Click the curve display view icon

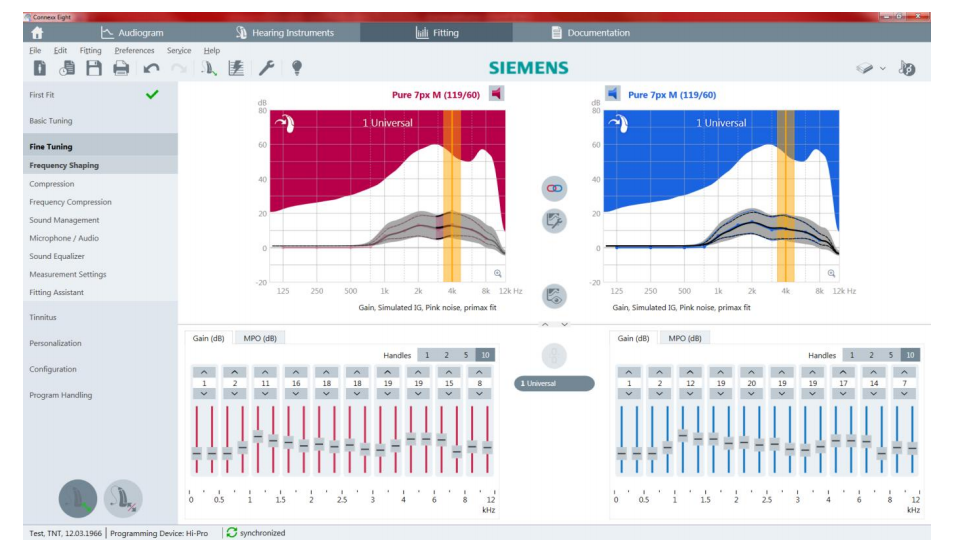tap(554, 296)
